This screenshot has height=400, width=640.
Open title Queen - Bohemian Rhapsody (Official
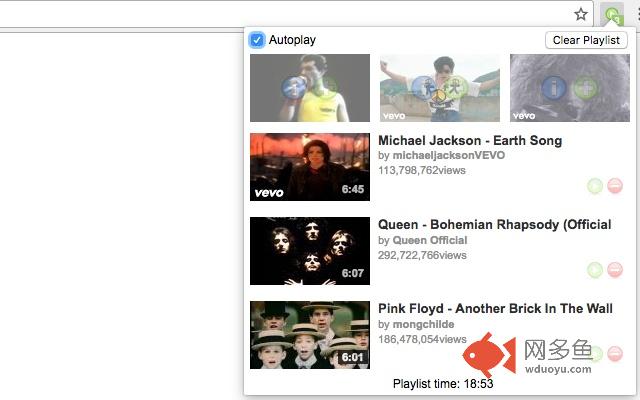(x=495, y=225)
